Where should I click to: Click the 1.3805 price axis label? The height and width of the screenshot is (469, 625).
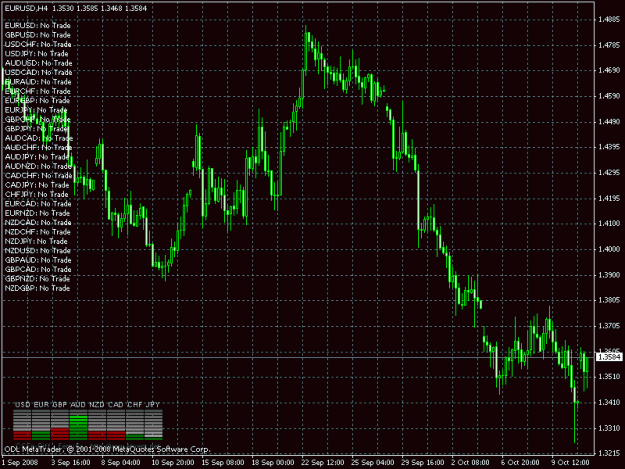609,300
